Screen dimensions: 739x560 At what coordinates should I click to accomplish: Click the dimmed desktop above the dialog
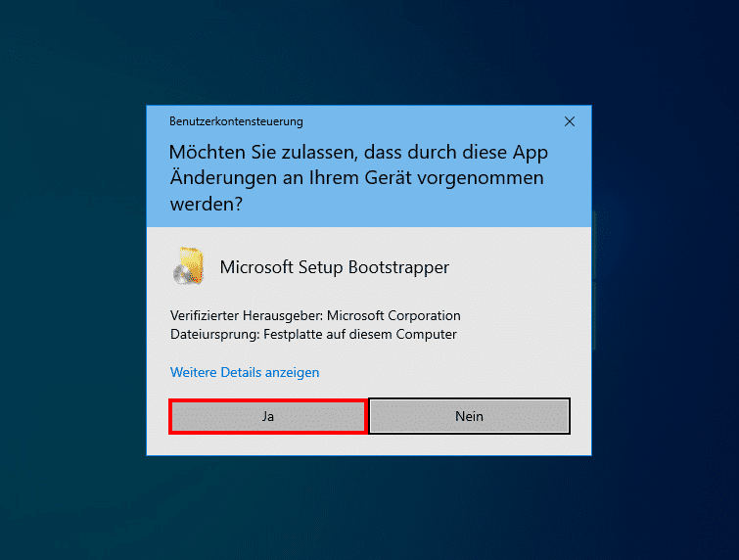pos(369,49)
